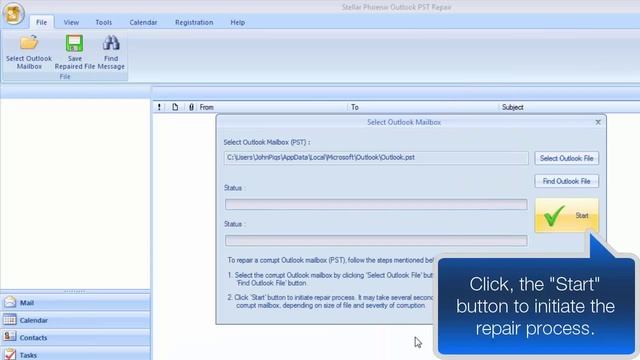Viewport: 640px width, 360px height.
Task: Open the File ribbon tab
Action: (x=41, y=22)
